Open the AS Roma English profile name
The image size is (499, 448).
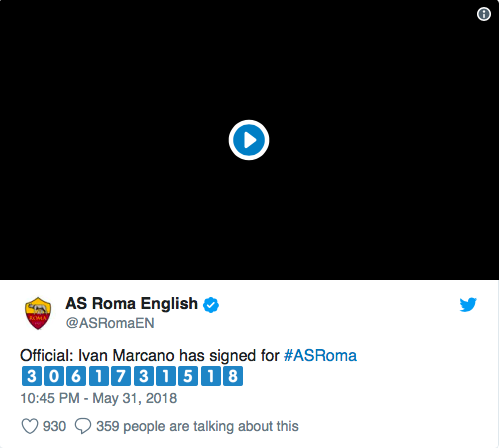point(132,304)
